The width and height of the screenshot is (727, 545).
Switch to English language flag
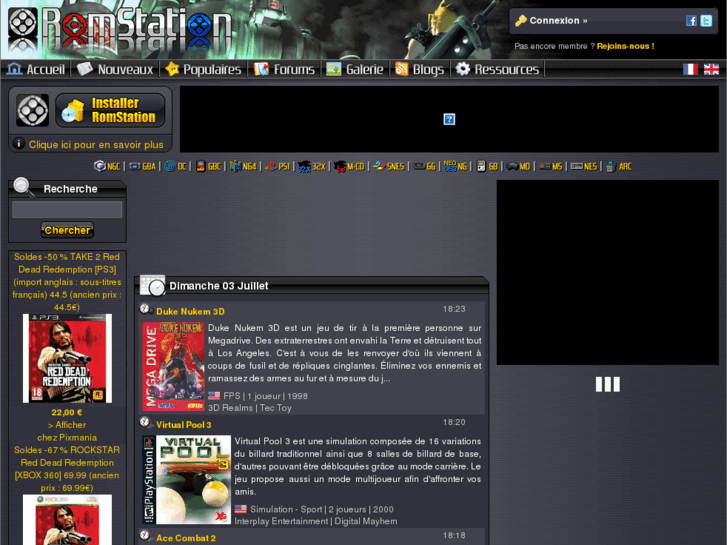coord(711,70)
